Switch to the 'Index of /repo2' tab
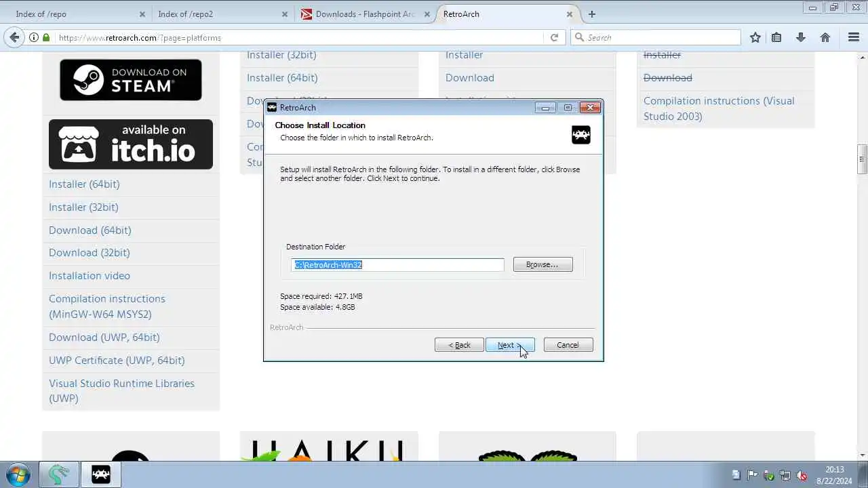 220,14
